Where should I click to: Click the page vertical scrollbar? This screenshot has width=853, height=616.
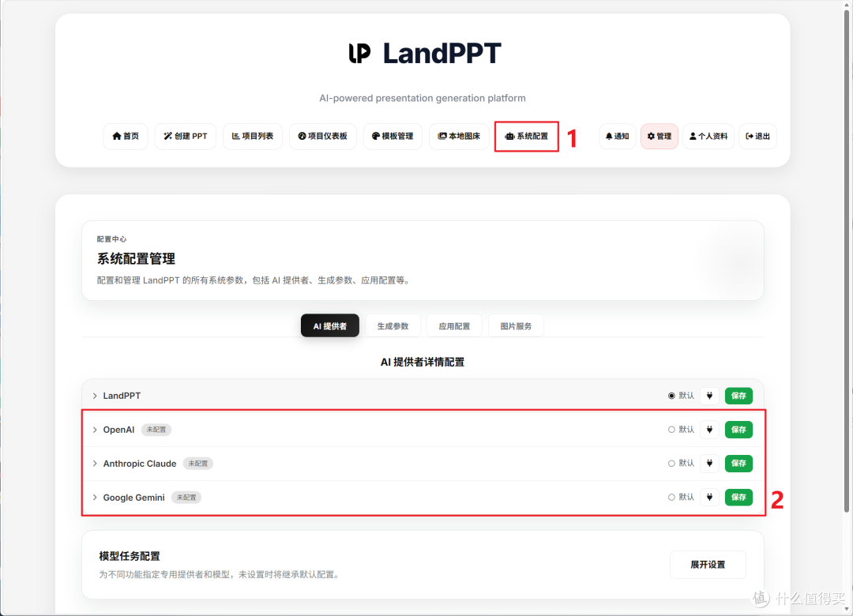point(847,261)
